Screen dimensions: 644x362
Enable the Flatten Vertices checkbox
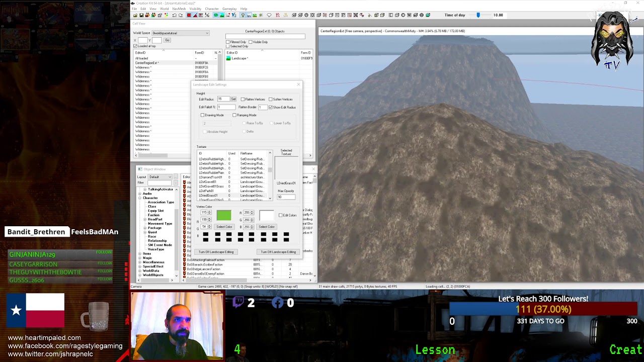tap(243, 99)
